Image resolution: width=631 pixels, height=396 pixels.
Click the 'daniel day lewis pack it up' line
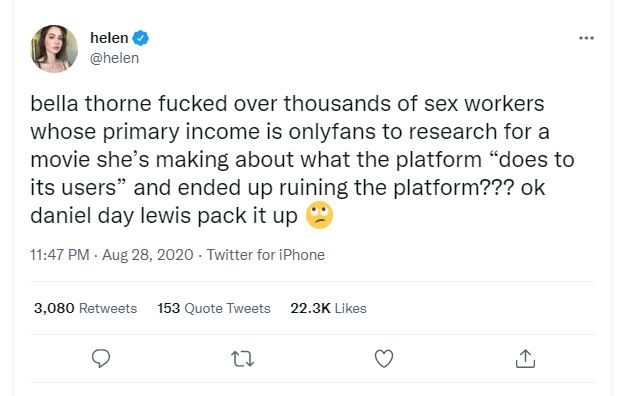[x=164, y=216]
